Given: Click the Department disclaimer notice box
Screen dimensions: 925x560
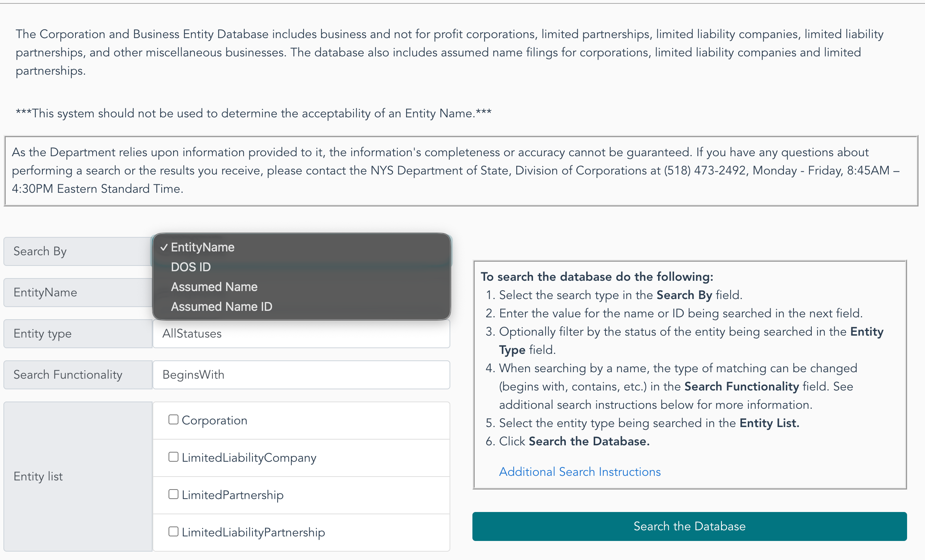Looking at the screenshot, I should (x=461, y=171).
